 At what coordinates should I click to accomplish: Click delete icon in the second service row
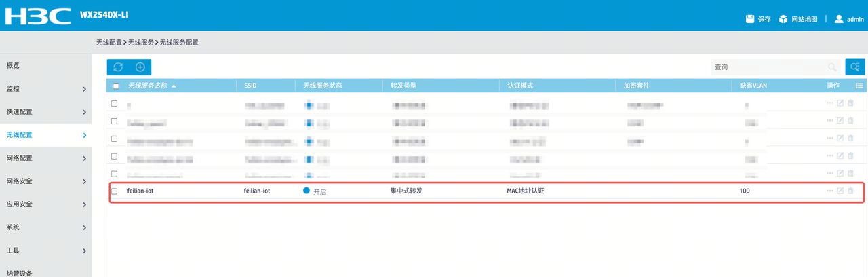click(x=851, y=120)
